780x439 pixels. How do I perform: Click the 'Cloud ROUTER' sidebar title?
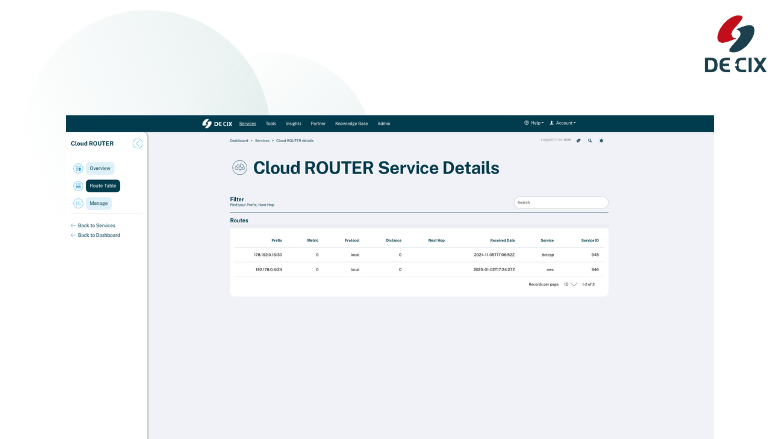92,144
